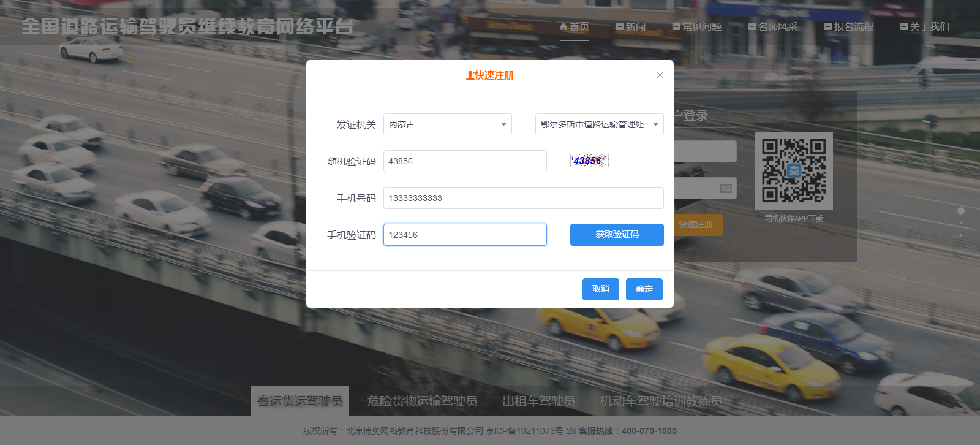Screen dimensions: 980x445
Task: Click the 司机伙伴APP QR code
Action: [x=794, y=170]
